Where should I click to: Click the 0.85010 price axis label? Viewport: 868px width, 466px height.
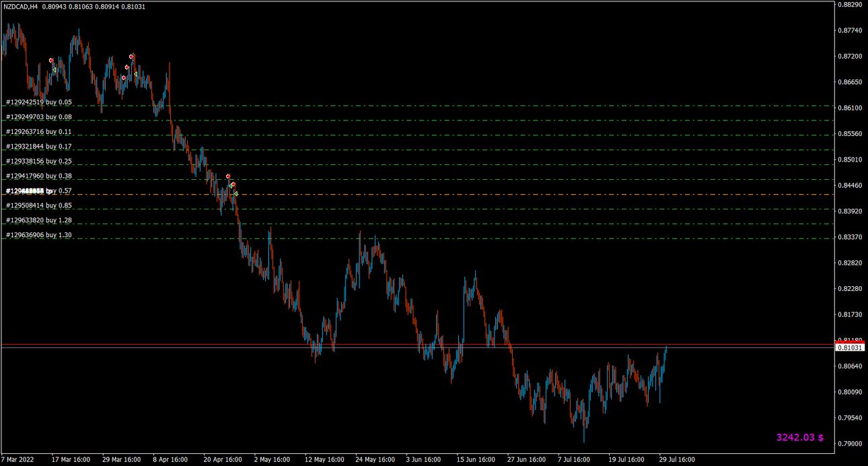849,160
